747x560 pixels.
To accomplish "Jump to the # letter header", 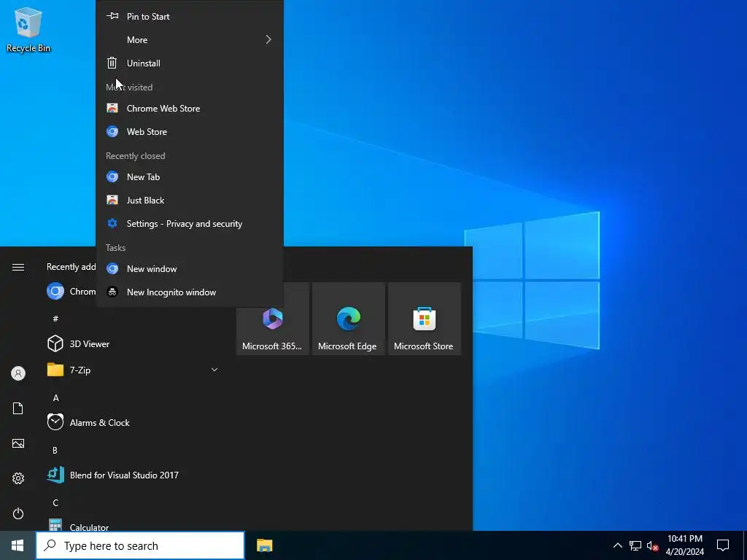I will [x=55, y=319].
